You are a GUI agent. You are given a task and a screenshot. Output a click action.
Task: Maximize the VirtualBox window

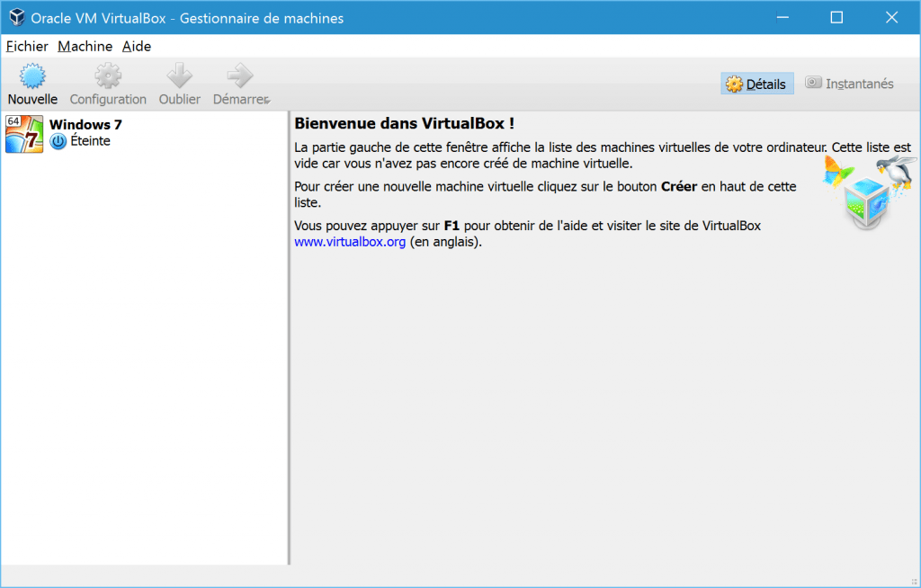coord(836,18)
